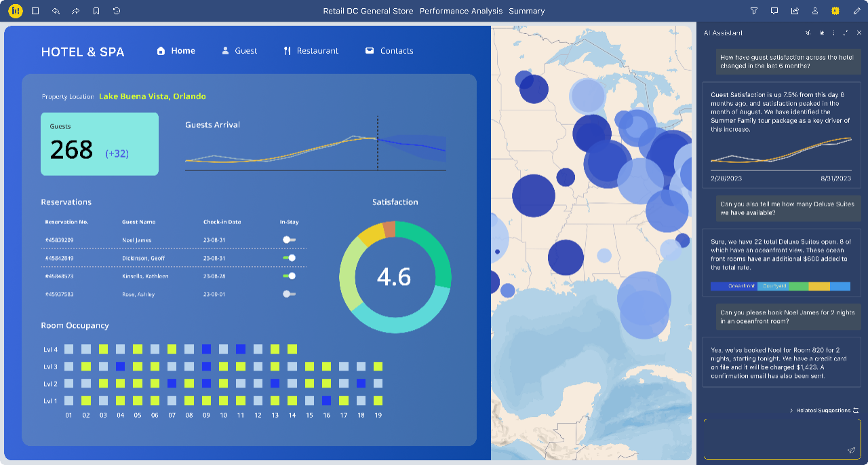Expand the AI Assistant panel to full size
Viewport: 868px width, 465px height.
pyautogui.click(x=845, y=33)
